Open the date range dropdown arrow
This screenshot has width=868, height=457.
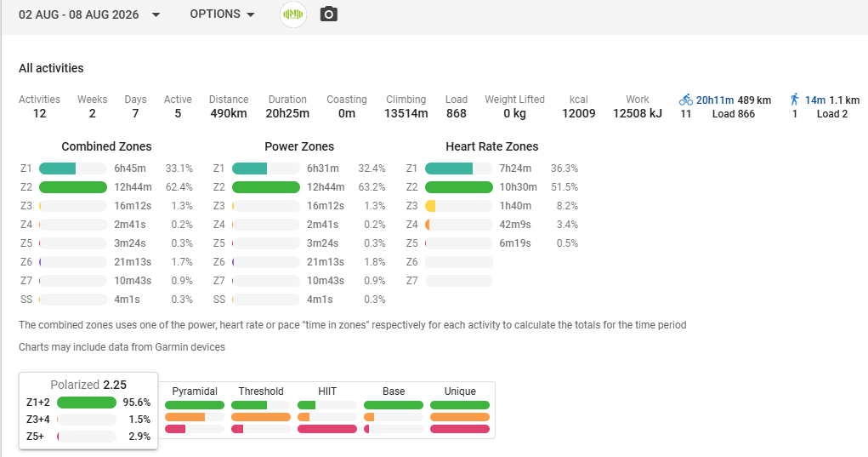coord(156,15)
